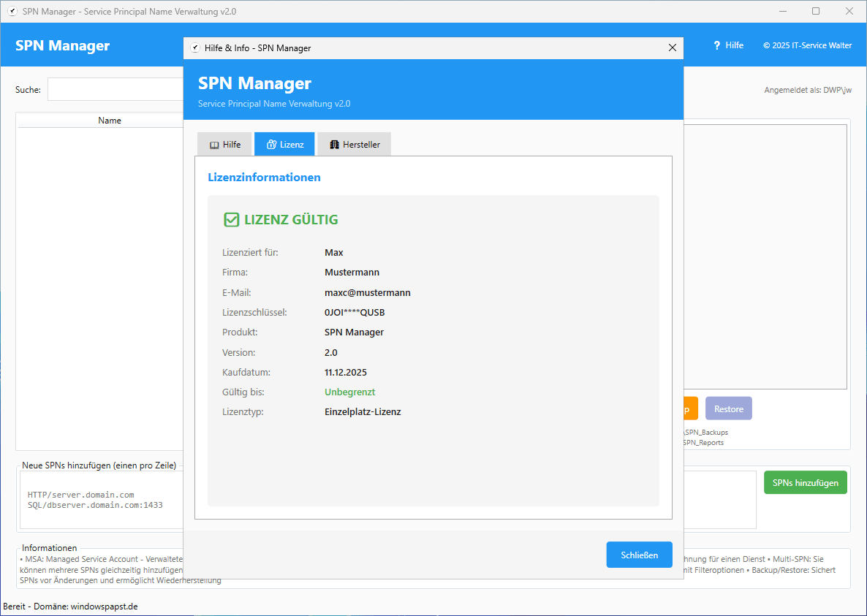The width and height of the screenshot is (867, 616).
Task: Maximize the SPN Manager main window
Action: 816,12
